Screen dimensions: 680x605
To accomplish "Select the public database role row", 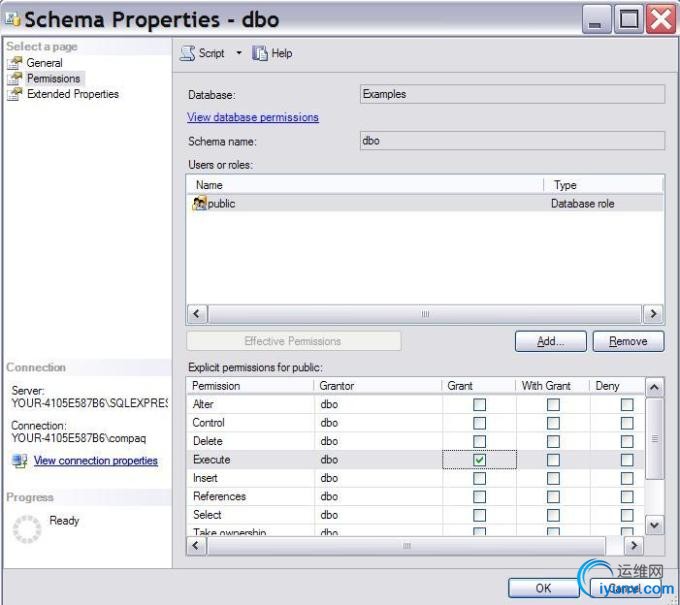I will point(425,203).
